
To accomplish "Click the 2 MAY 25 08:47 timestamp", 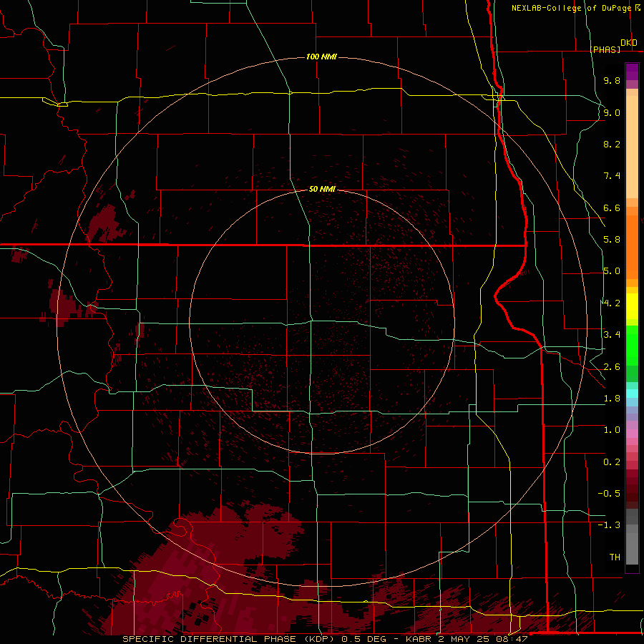I will 482,639.
